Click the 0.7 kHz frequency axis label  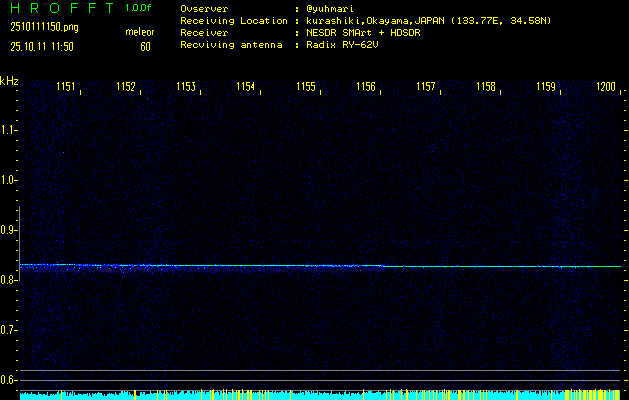pyautogui.click(x=10, y=330)
